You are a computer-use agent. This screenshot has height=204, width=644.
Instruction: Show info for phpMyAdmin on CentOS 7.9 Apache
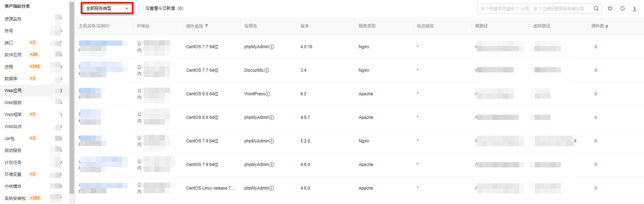pos(272,165)
